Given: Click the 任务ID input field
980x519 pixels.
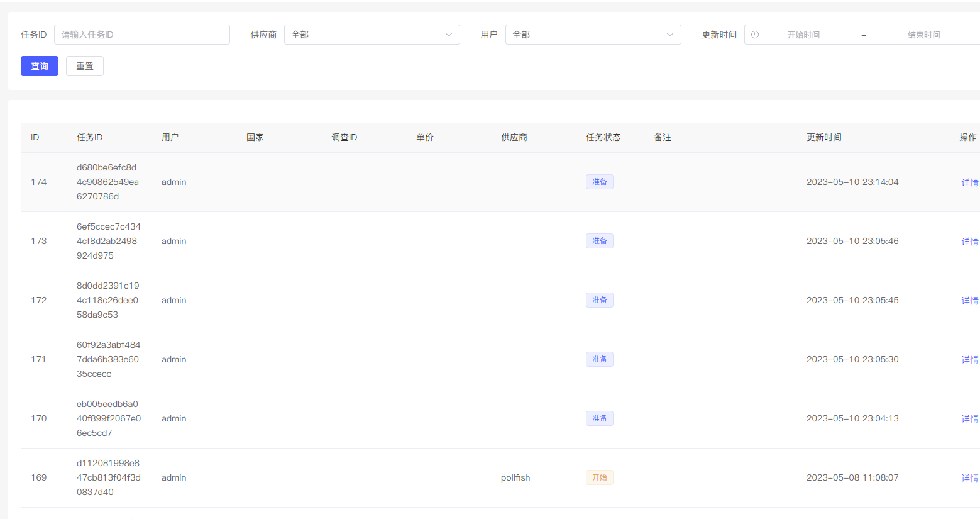Looking at the screenshot, I should coord(142,35).
